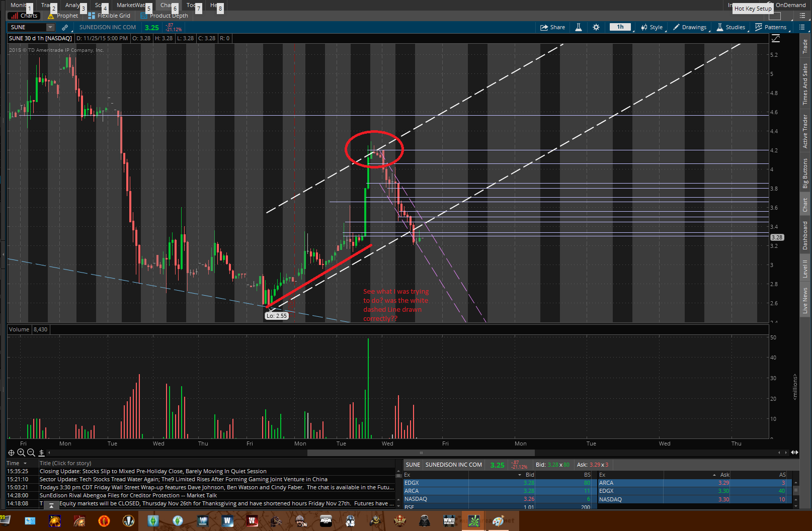This screenshot has height=531, width=812.
Task: Open the Paint app in the taskbar
Action: tap(498, 521)
